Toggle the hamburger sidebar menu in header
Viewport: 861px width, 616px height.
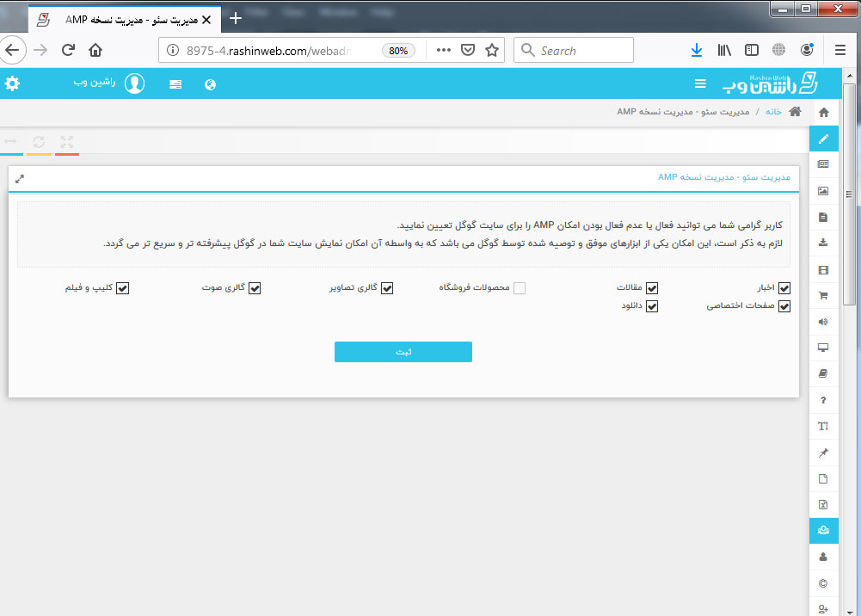click(700, 83)
